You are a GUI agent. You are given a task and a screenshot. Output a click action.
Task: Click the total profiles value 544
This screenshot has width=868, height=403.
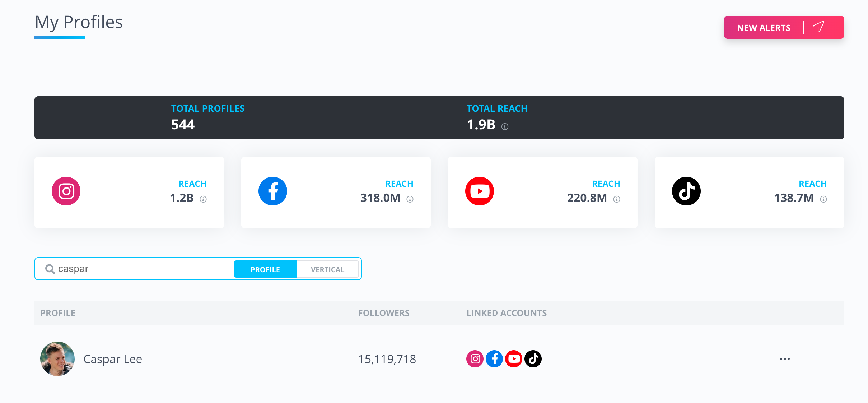click(183, 125)
